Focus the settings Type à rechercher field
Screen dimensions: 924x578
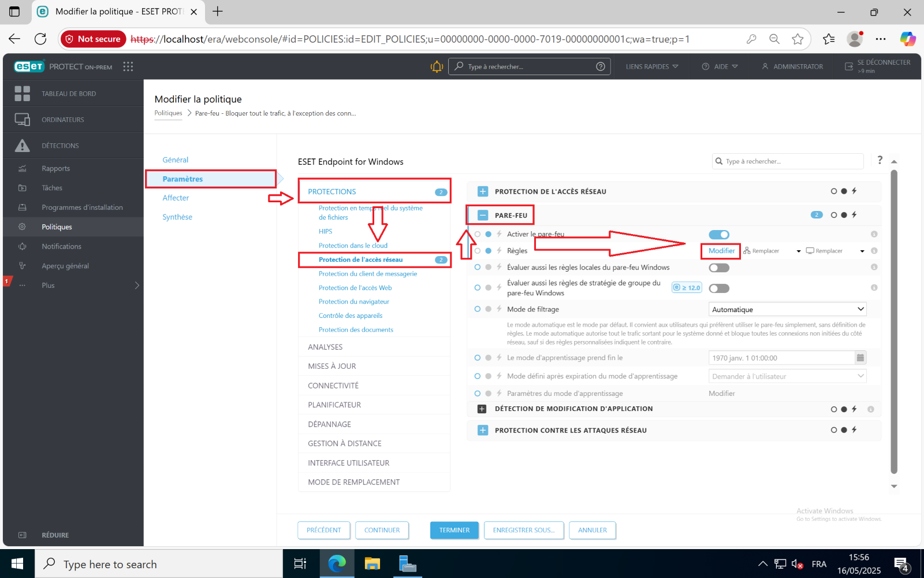click(788, 161)
